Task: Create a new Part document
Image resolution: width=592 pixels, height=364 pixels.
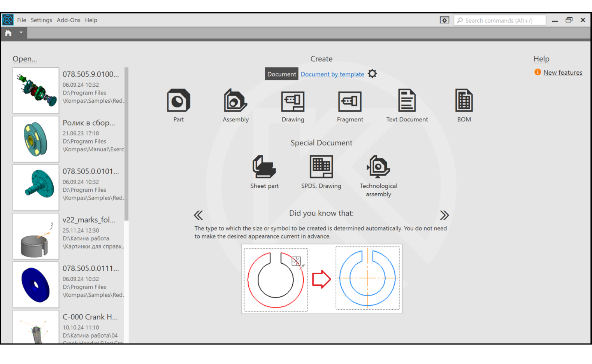Action: [x=178, y=101]
